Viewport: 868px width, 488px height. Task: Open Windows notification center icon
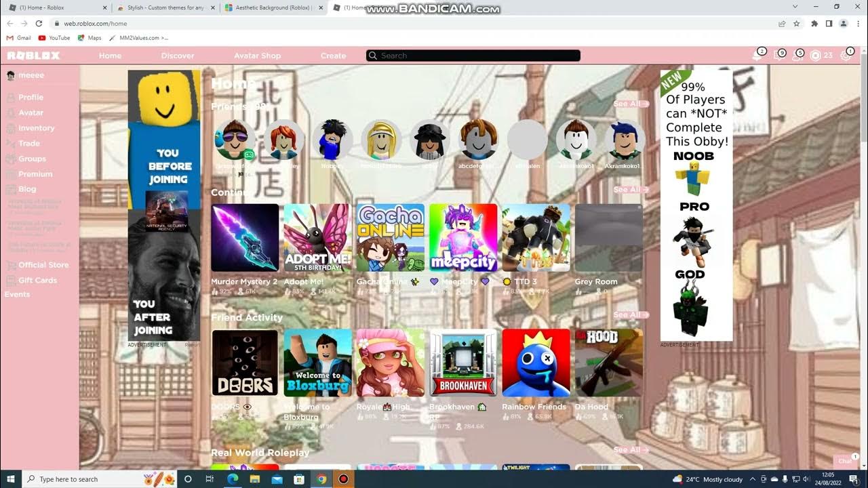click(854, 479)
